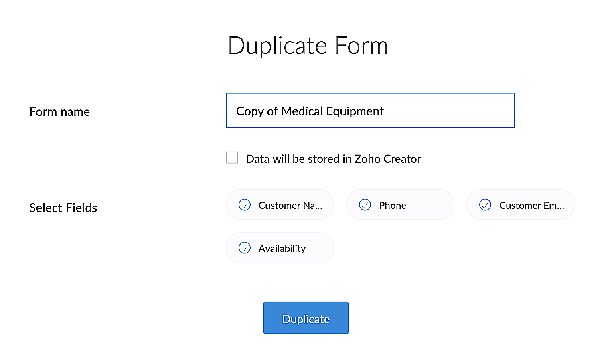Click blank space after form name text
Image resolution: width=612 pixels, height=364 pixels.
pyautogui.click(x=449, y=111)
